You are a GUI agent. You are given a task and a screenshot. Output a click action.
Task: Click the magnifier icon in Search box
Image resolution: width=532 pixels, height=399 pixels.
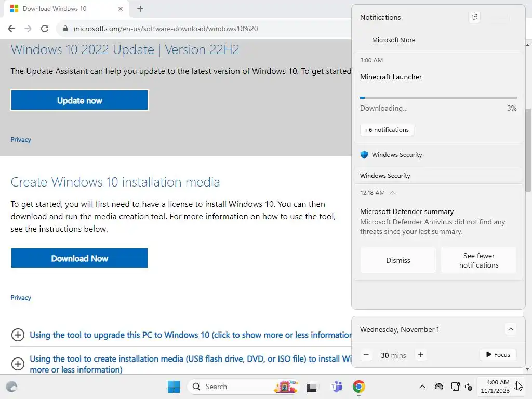coord(196,387)
